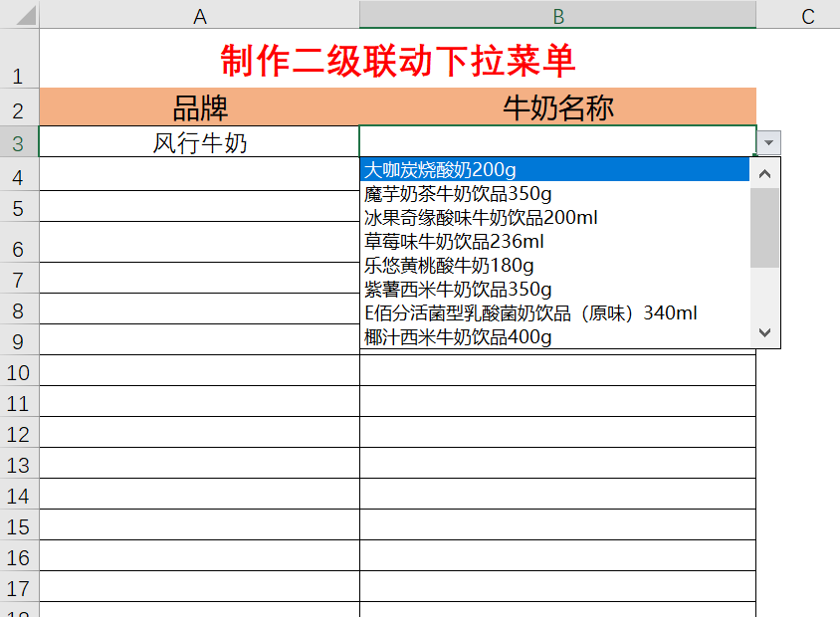This screenshot has height=617, width=840.
Task: Click the 牛奶名称 header cell
Action: click(557, 107)
